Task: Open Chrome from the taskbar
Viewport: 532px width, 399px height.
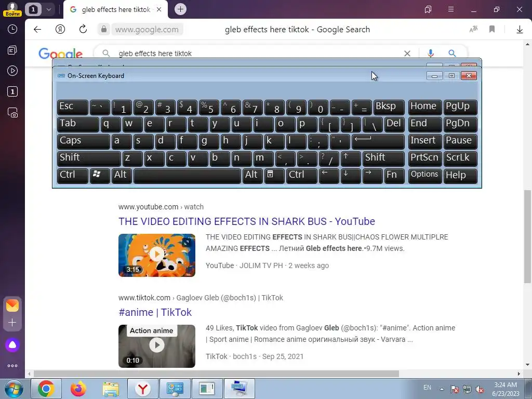Action: pyautogui.click(x=46, y=389)
